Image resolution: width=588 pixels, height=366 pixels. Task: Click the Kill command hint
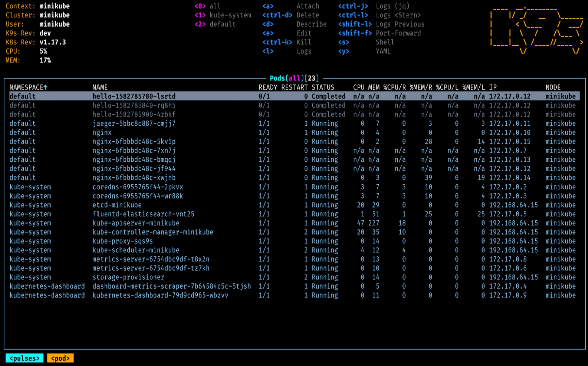[287, 42]
